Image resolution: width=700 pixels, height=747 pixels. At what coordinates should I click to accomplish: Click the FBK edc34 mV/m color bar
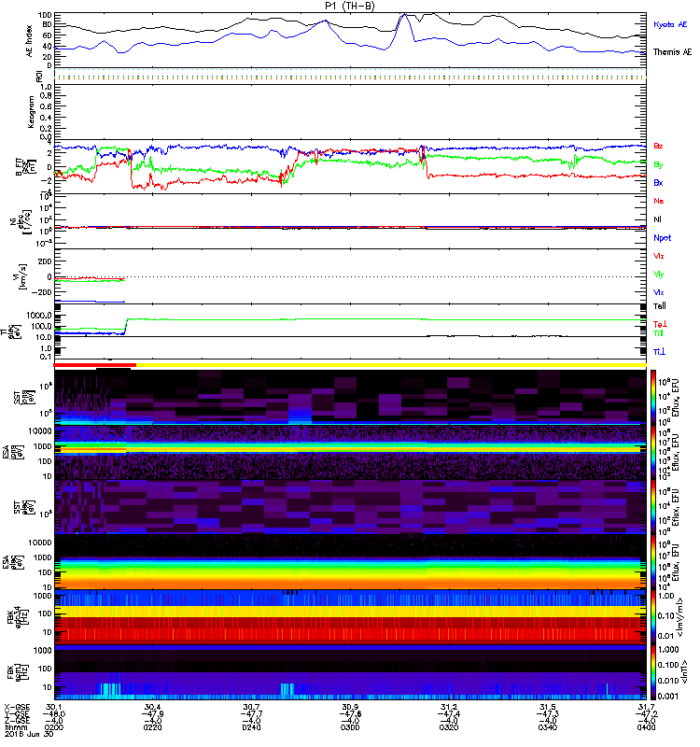coord(653,617)
